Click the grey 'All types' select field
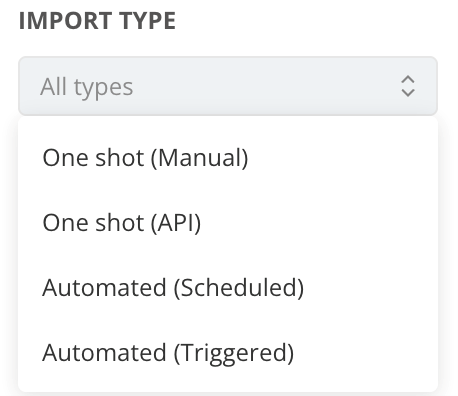The height and width of the screenshot is (396, 458). (228, 86)
